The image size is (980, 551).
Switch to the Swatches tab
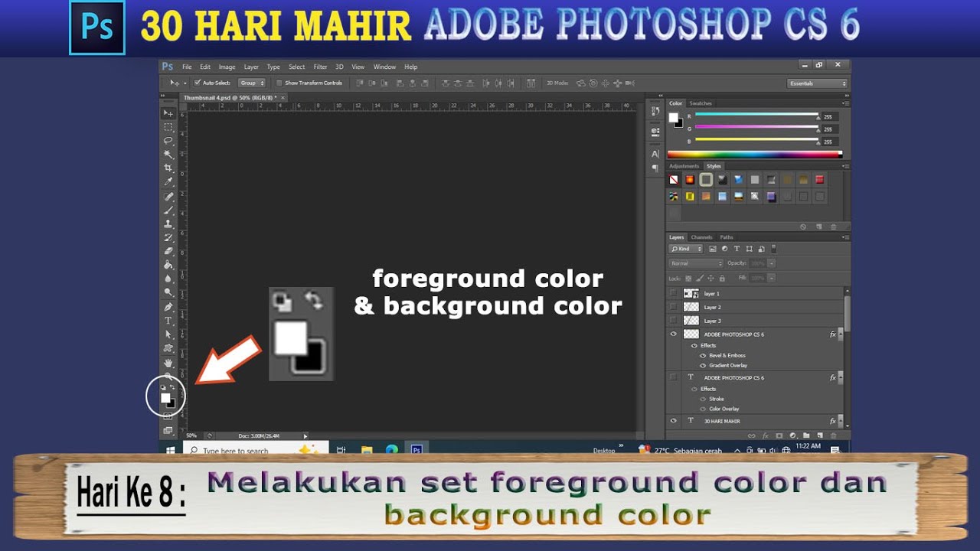701,103
